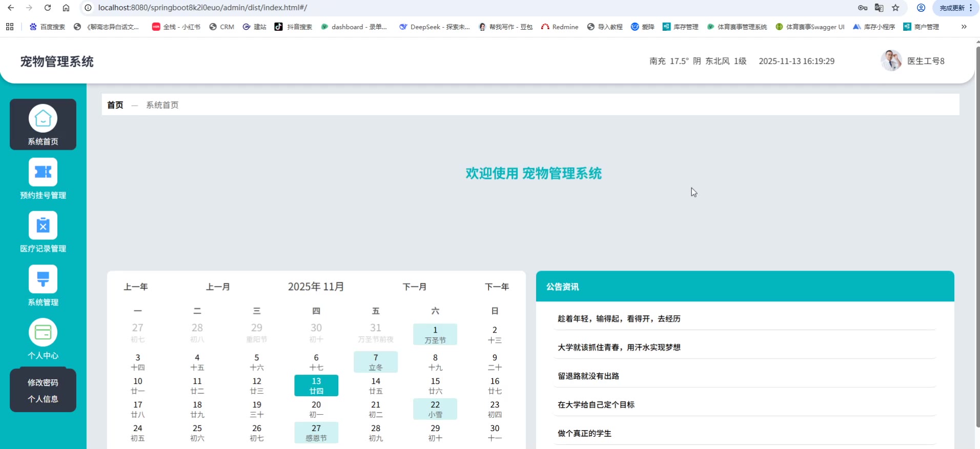The height and width of the screenshot is (449, 980).
Task: Select 个人信息 in the sidebar submenu
Action: coord(43,399)
